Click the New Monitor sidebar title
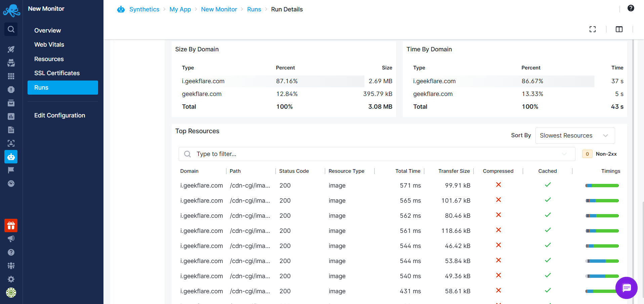644x304 pixels. [x=46, y=9]
